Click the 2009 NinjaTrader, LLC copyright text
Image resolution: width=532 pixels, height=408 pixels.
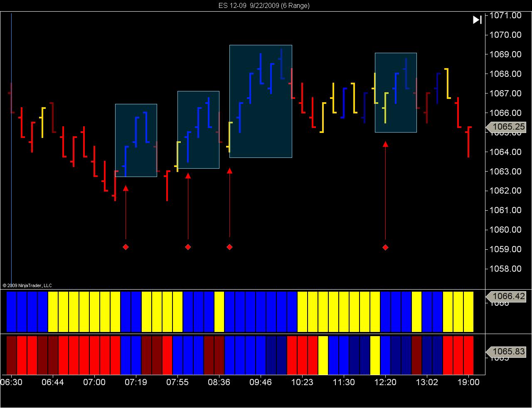click(27, 285)
